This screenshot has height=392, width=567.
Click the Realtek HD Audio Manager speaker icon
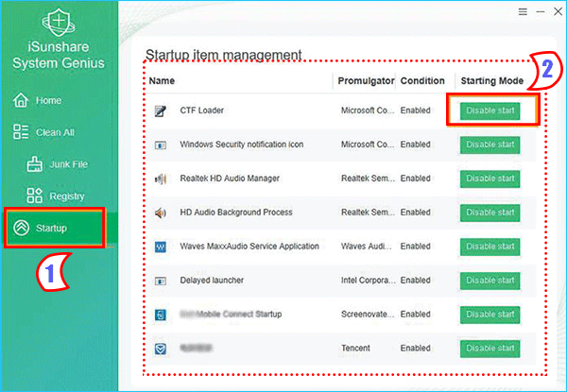[x=161, y=179]
